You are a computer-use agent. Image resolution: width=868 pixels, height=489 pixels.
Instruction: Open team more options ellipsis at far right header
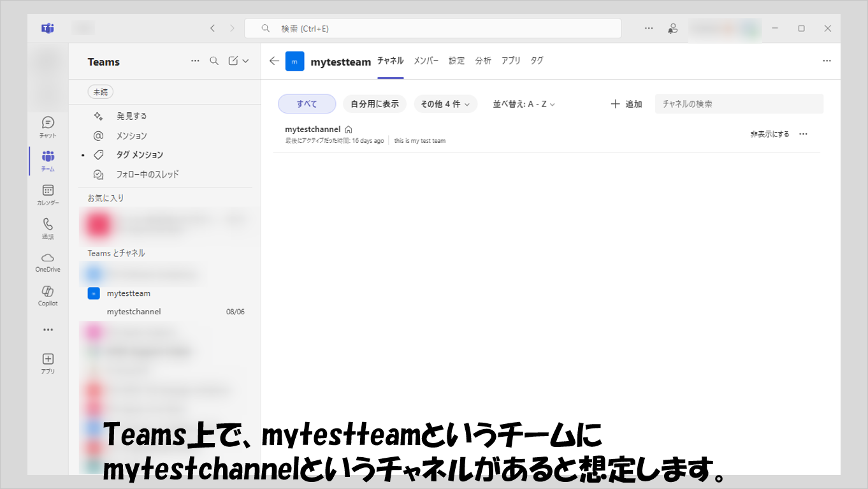point(827,61)
